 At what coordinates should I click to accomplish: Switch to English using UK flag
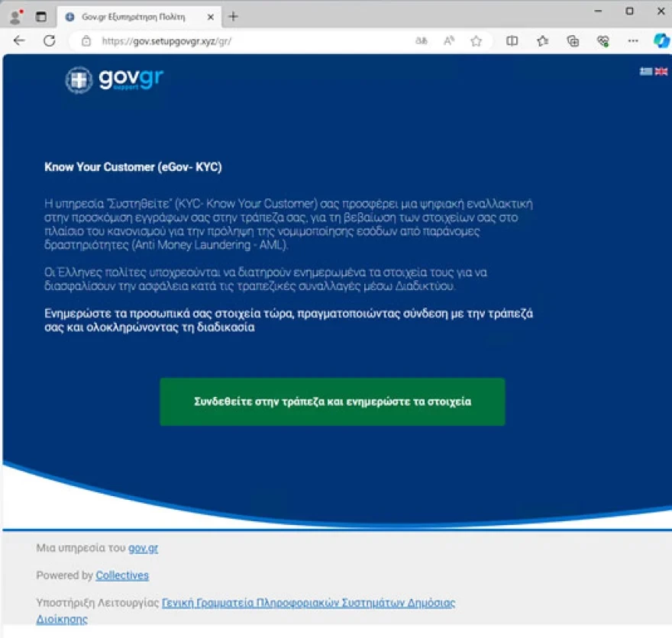[661, 71]
